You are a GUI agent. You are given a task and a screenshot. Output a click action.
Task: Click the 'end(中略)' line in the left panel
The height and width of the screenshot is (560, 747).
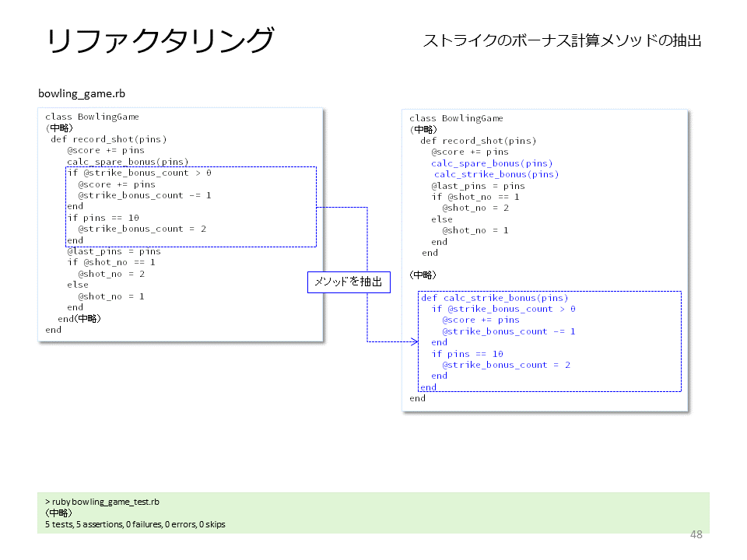point(79,319)
